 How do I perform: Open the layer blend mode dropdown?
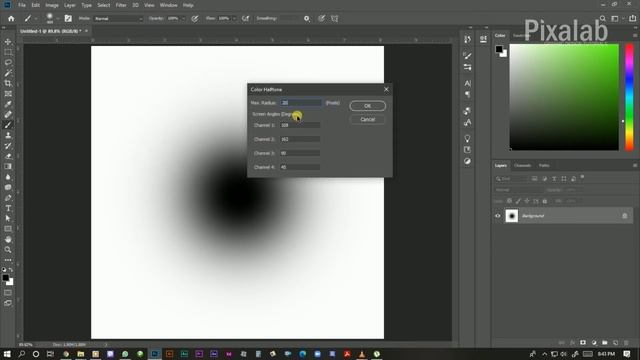click(x=518, y=190)
